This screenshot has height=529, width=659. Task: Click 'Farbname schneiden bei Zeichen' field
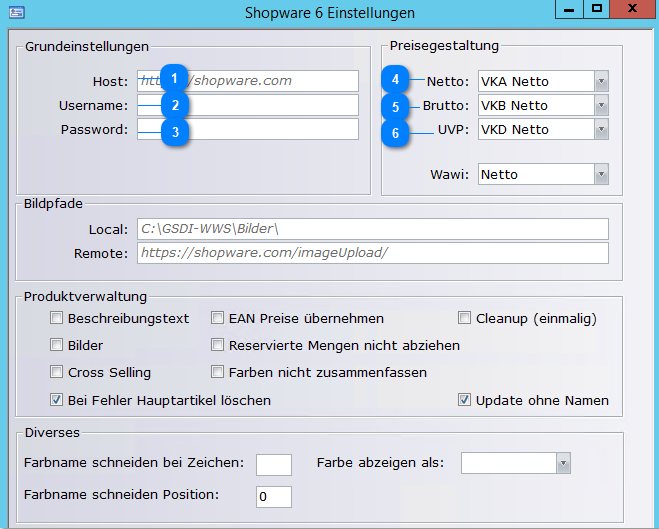click(x=274, y=465)
